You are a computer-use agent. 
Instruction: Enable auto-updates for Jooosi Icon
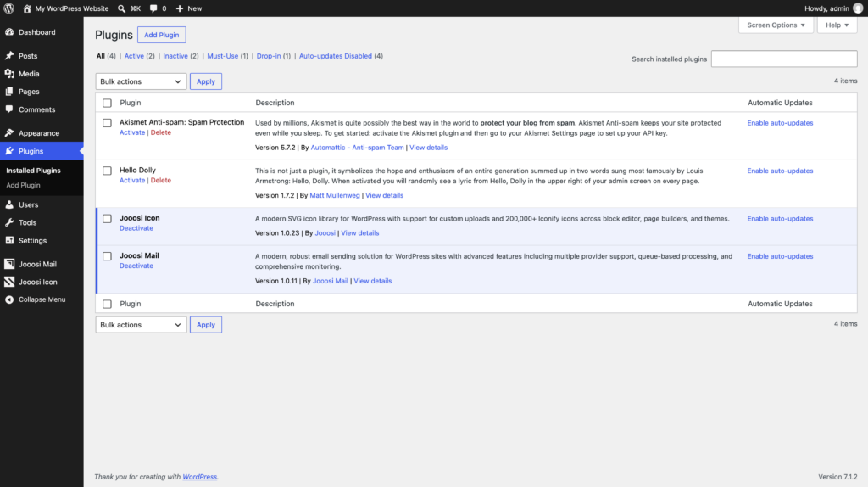click(780, 218)
